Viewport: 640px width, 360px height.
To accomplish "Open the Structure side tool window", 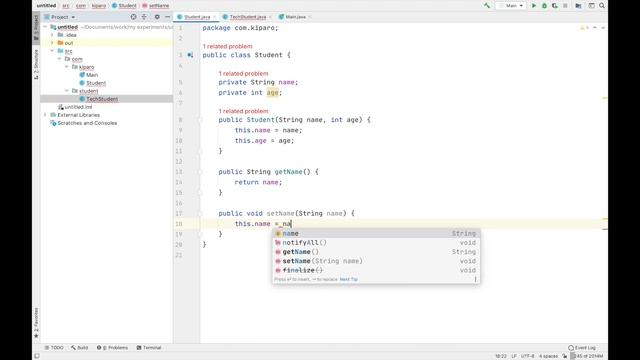I will tap(36, 64).
